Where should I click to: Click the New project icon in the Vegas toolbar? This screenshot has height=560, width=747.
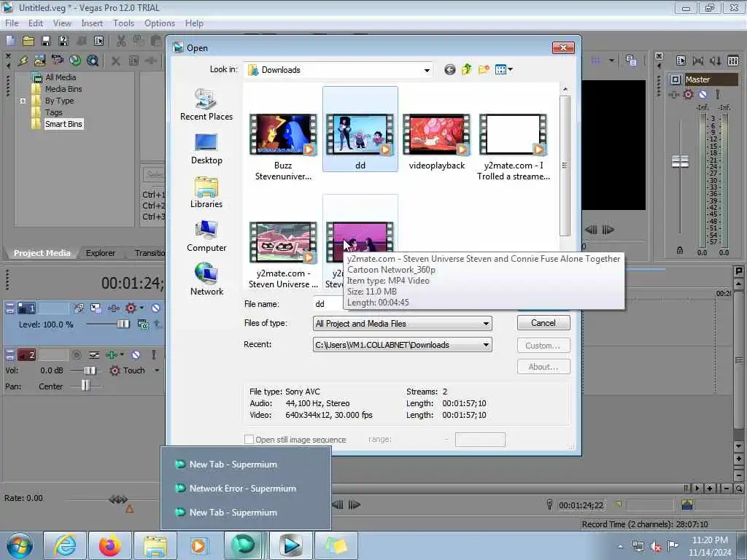10,41
